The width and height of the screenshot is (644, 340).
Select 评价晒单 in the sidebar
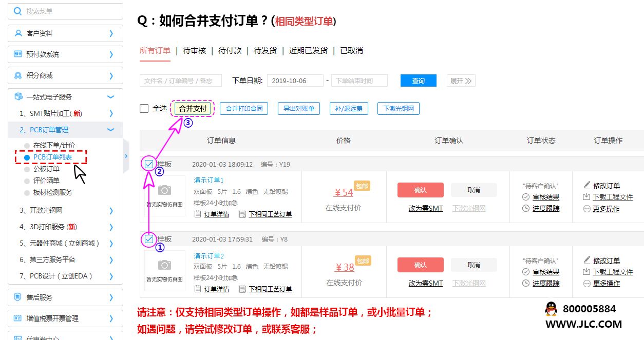[46, 181]
